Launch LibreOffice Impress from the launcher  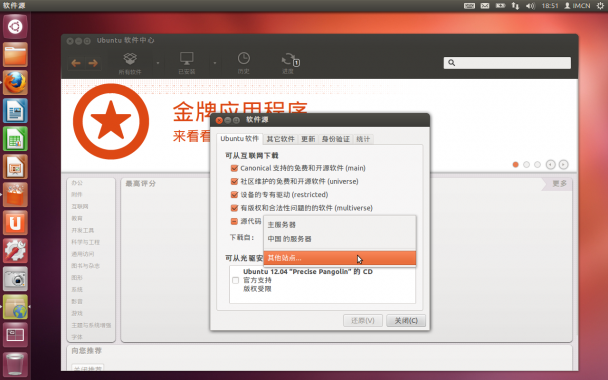coord(15,167)
